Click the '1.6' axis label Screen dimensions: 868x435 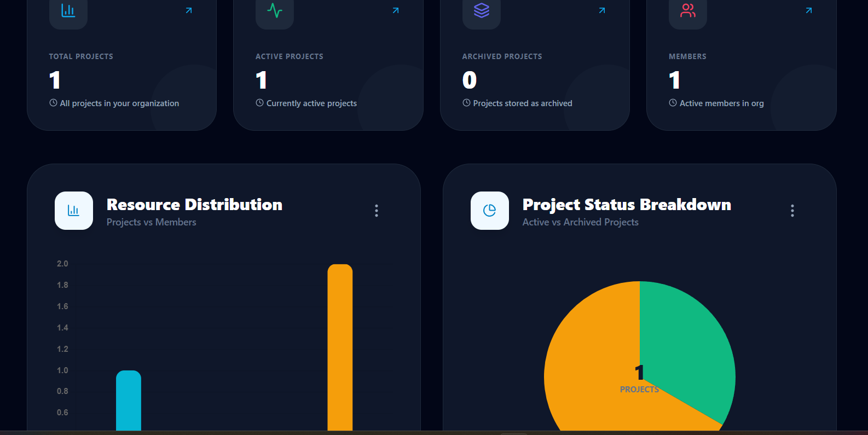click(x=62, y=306)
